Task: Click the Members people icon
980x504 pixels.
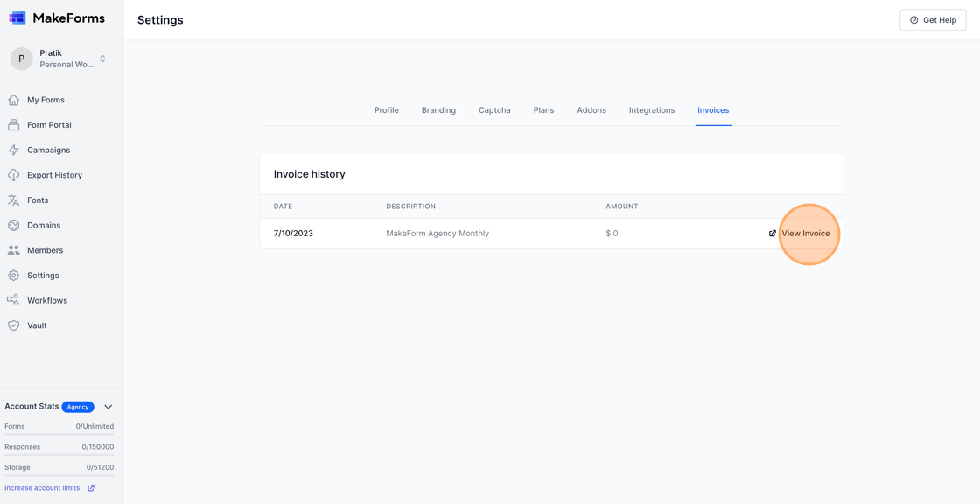Action: tap(13, 250)
